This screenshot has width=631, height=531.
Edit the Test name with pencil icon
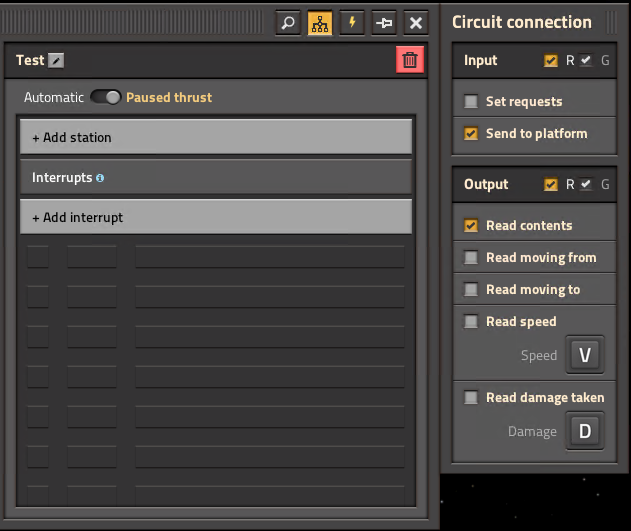[x=56, y=61]
